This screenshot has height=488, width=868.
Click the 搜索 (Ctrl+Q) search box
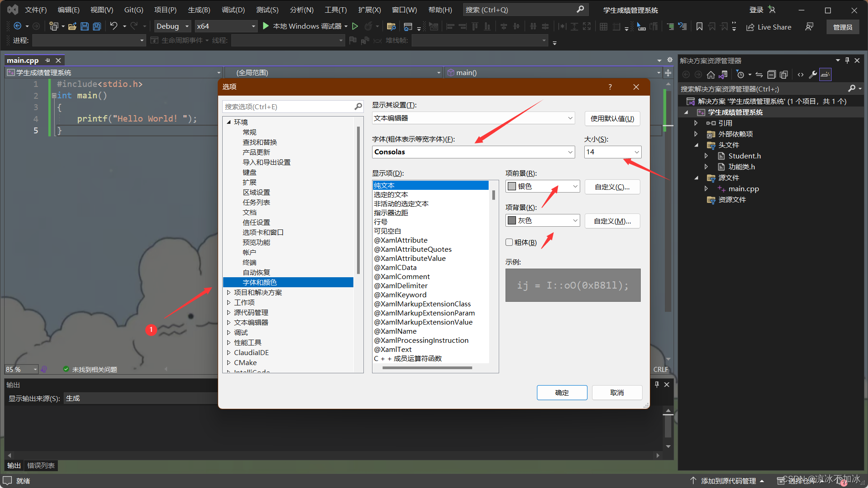click(526, 10)
